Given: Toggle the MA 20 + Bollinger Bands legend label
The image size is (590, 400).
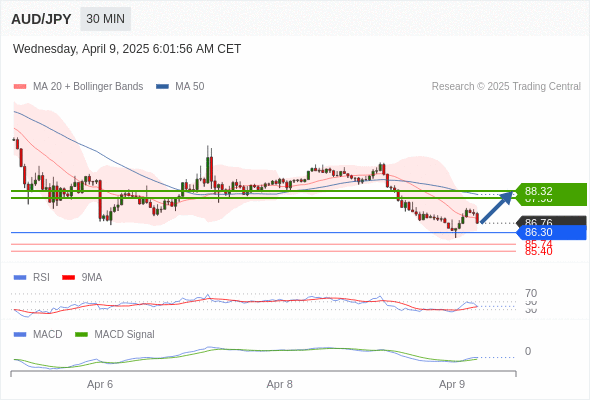Looking at the screenshot, I should (x=88, y=87).
